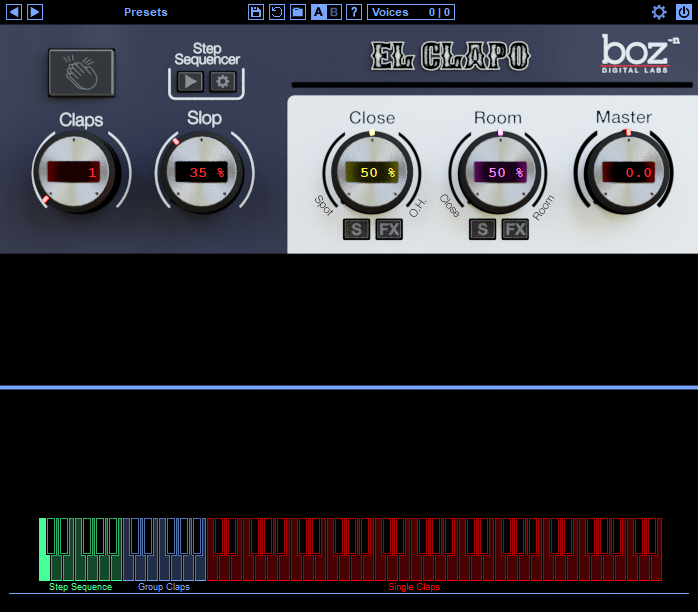Click the reload preset icon

pos(277,12)
